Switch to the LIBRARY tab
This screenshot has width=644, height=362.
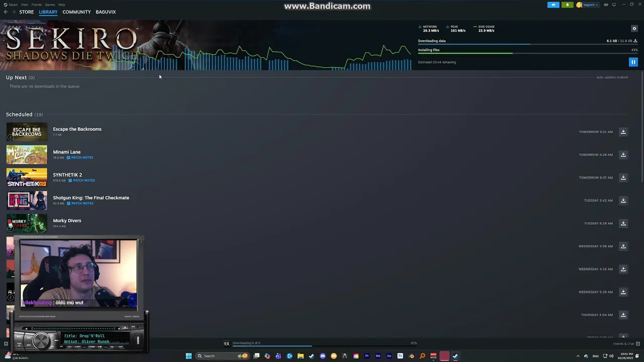click(48, 12)
